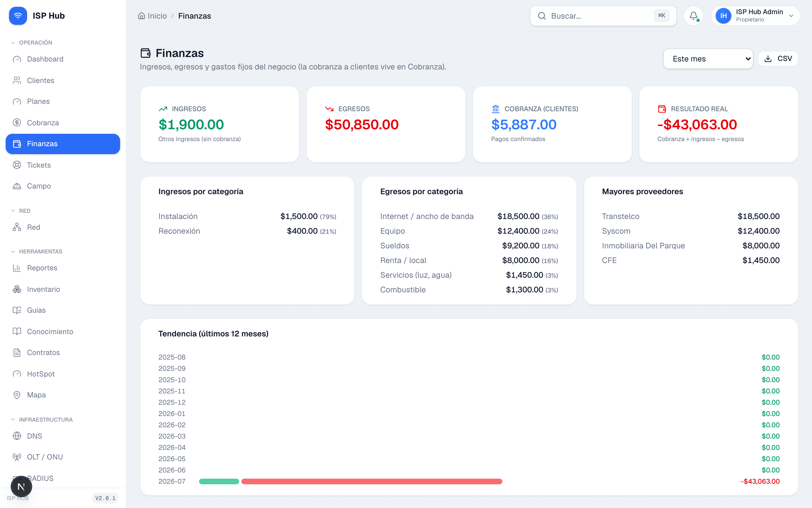Click the EGRESOS $50,850.00 amount
Image resolution: width=812 pixels, height=508 pixels.
[362, 125]
